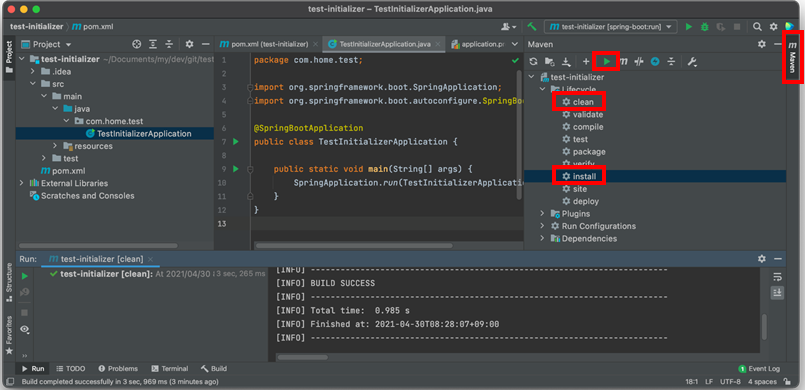Click Generate Sources and Update Folders icon

pos(549,62)
